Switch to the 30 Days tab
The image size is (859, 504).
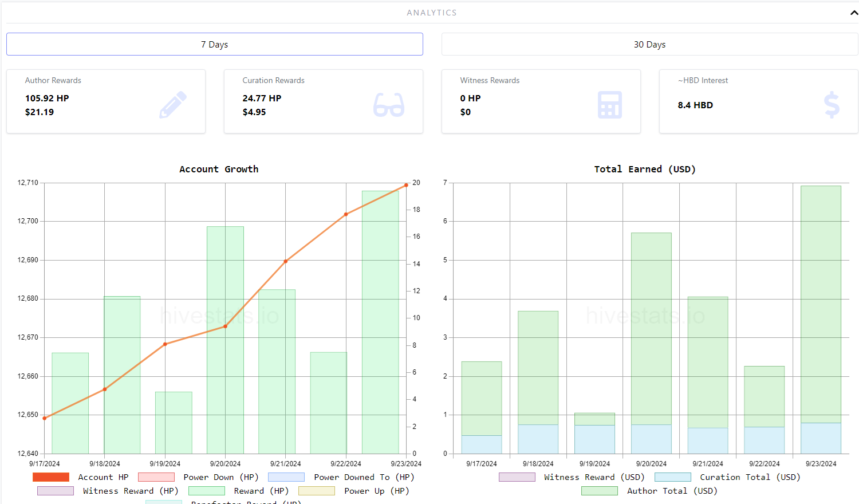(x=649, y=44)
